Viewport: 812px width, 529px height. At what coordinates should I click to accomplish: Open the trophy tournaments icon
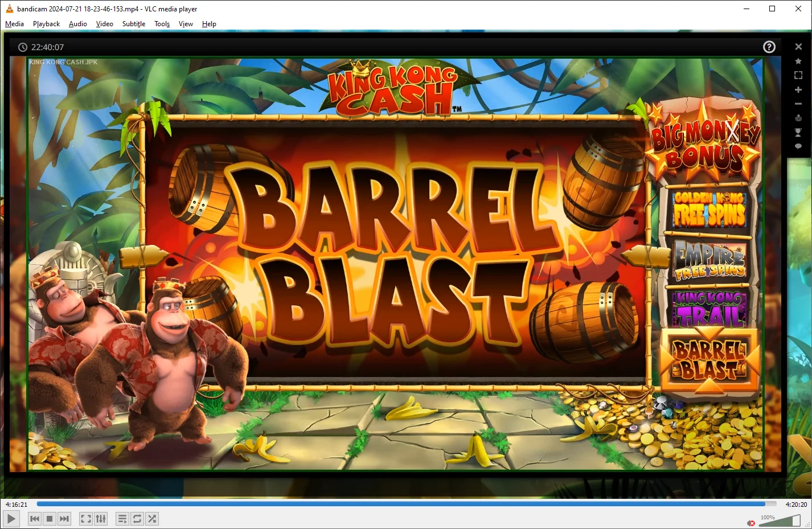[798, 132]
